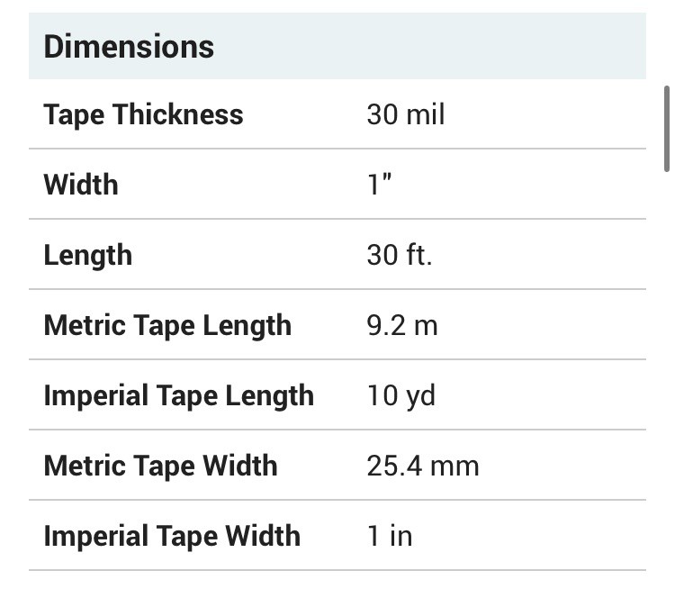The height and width of the screenshot is (616, 675).
Task: Click the 9.2 m value
Action: [x=401, y=325]
